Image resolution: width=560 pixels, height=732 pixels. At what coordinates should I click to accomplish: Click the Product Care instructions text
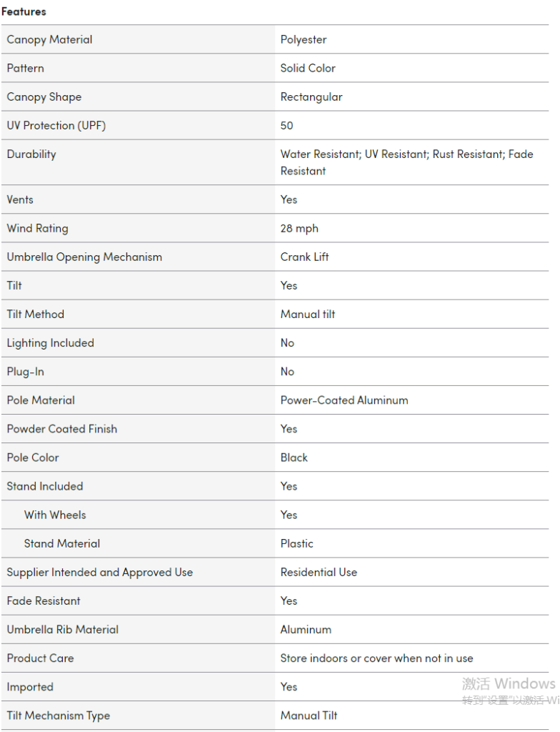click(376, 658)
